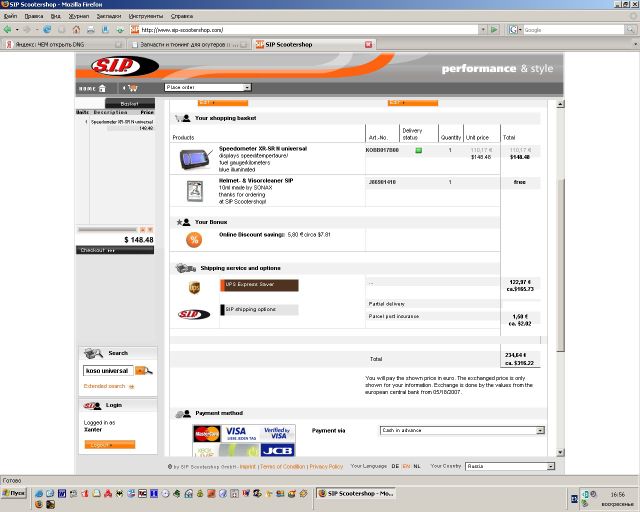Click the Google search magnifier in the browser toolbar

(x=631, y=29)
